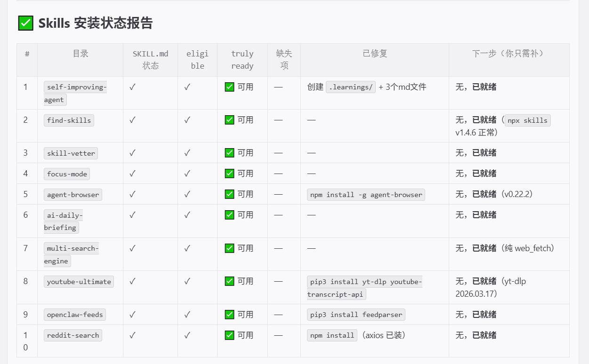The width and height of the screenshot is (589, 364).
Task: Click the "pip3 install feedparser" code snippet
Action: click(x=356, y=315)
